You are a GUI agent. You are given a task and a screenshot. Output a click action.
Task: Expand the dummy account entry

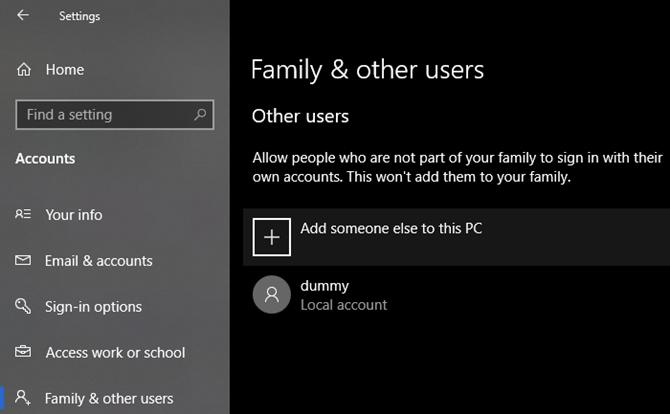point(456,295)
